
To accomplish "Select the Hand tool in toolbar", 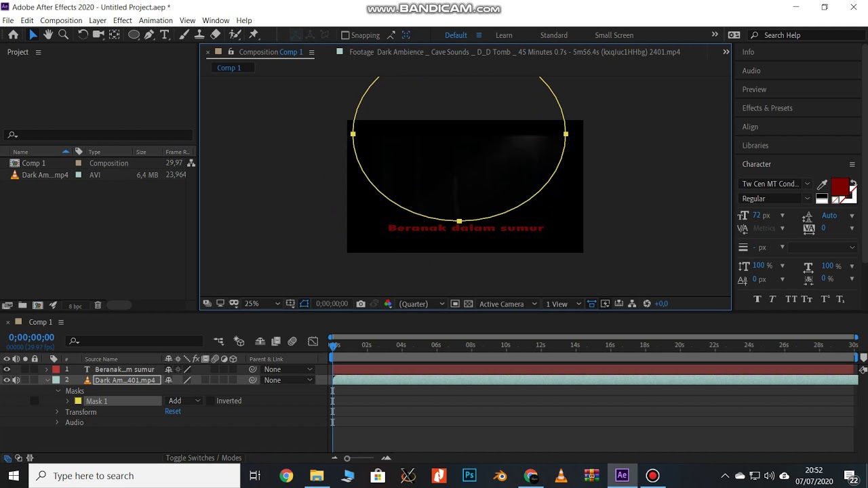I will (x=48, y=35).
